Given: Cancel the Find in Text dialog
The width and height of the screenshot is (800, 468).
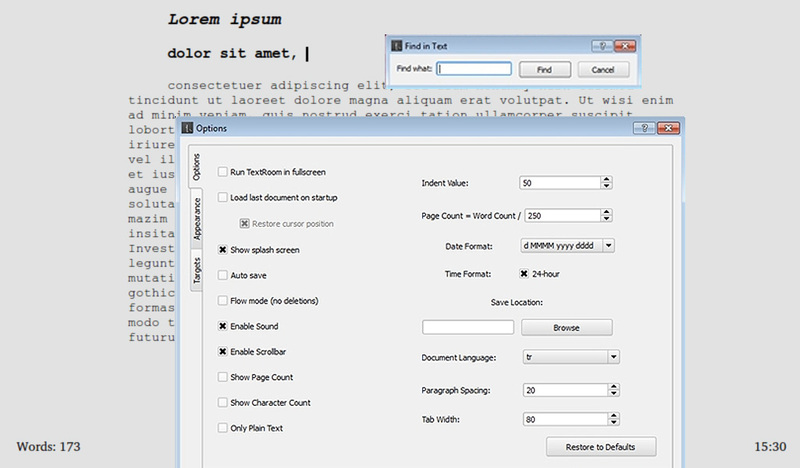Looking at the screenshot, I should (603, 70).
